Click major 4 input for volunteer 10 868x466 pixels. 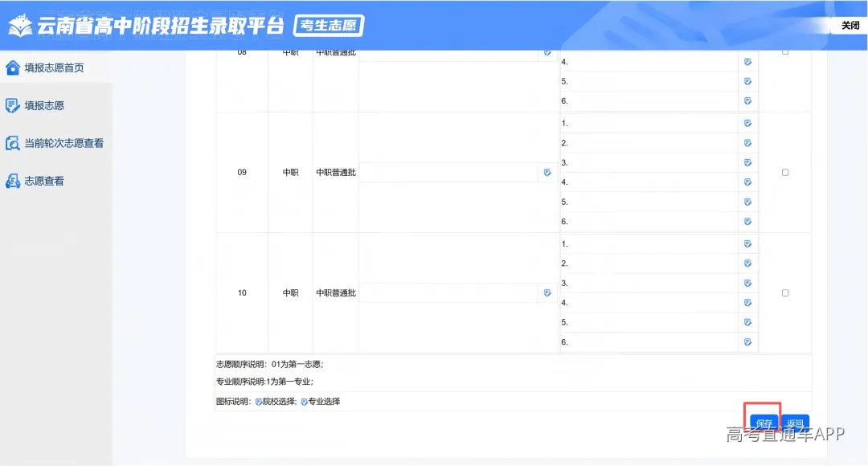pyautogui.click(x=649, y=303)
